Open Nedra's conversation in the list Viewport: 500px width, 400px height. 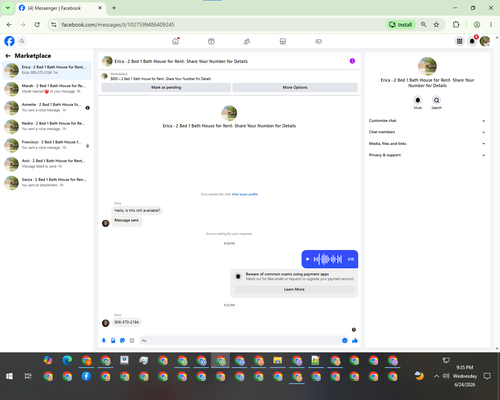tap(47, 126)
